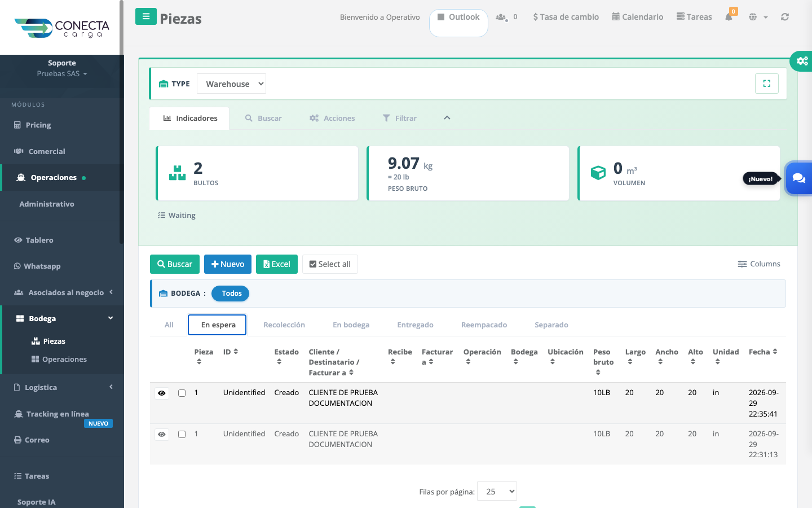Sort the table by ID column

pos(231,352)
